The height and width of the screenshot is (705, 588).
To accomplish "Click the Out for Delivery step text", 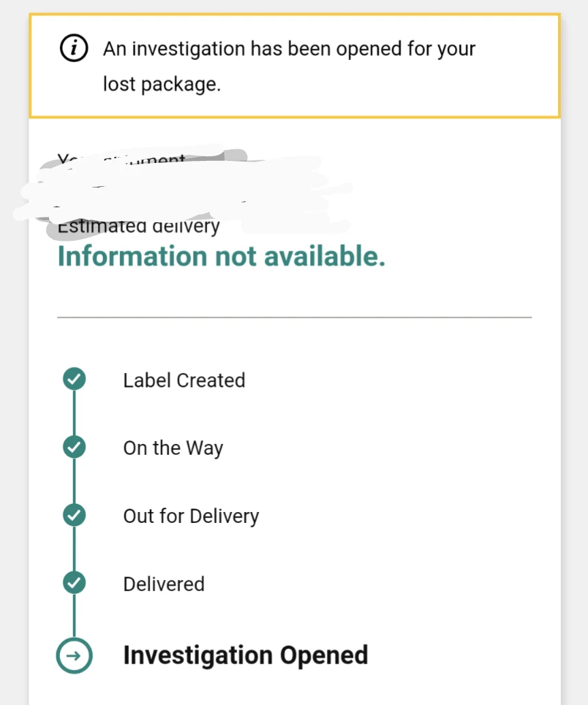I will click(x=191, y=516).
